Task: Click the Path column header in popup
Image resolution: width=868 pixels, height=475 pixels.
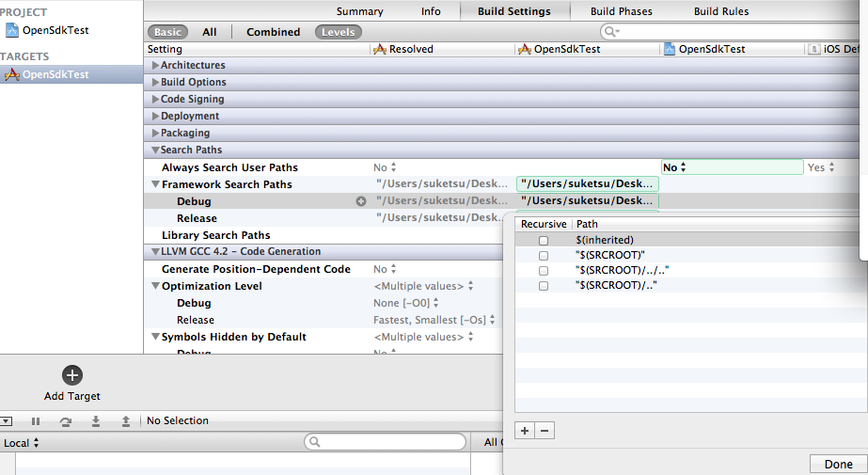Action: (x=587, y=224)
